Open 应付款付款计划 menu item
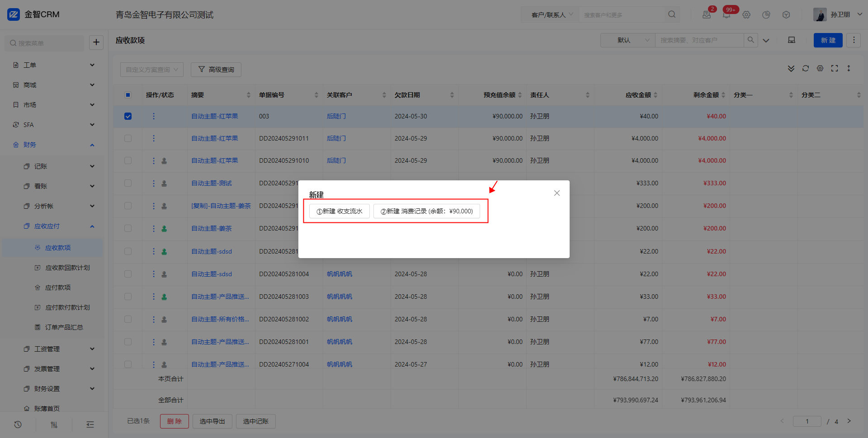The image size is (868, 438). click(68, 307)
